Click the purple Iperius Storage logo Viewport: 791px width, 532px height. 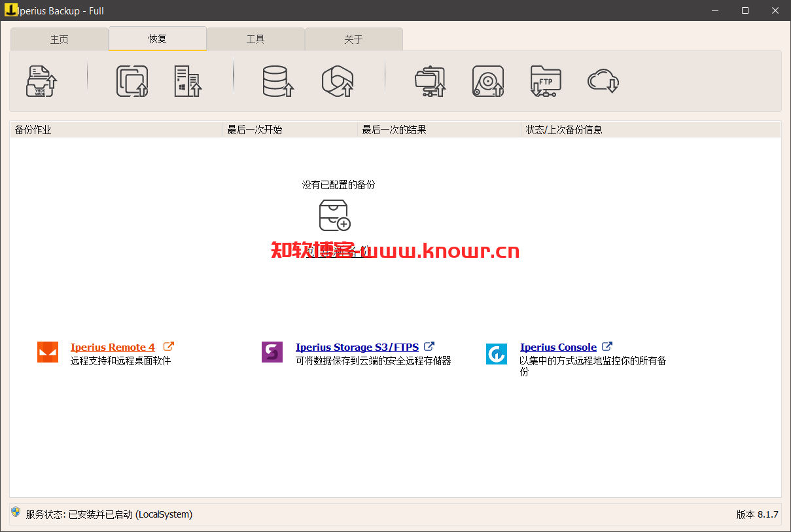click(x=272, y=352)
